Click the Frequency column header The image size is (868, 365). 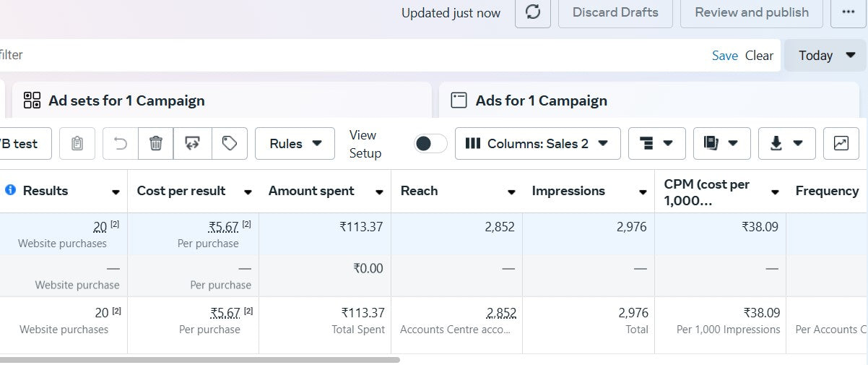[827, 191]
